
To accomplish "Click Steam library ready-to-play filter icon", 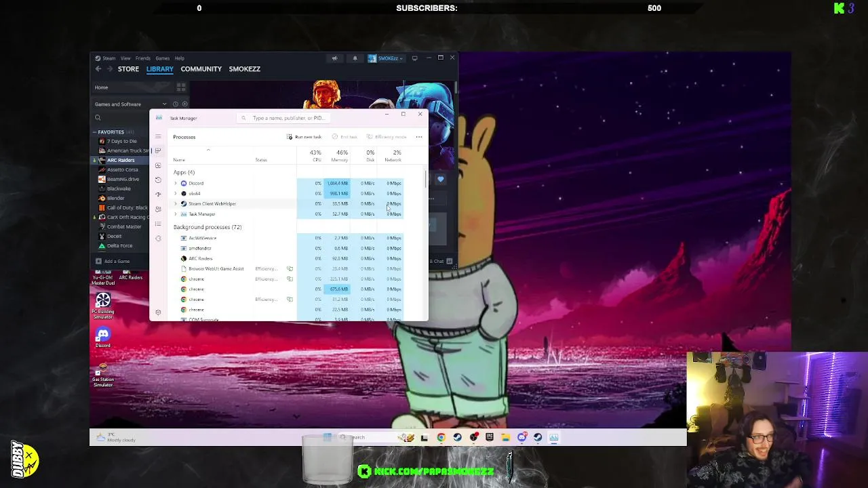I will pyautogui.click(x=184, y=104).
